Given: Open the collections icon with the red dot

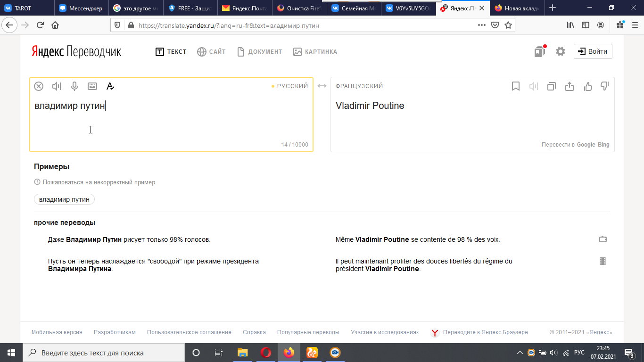Looking at the screenshot, I should 540,51.
